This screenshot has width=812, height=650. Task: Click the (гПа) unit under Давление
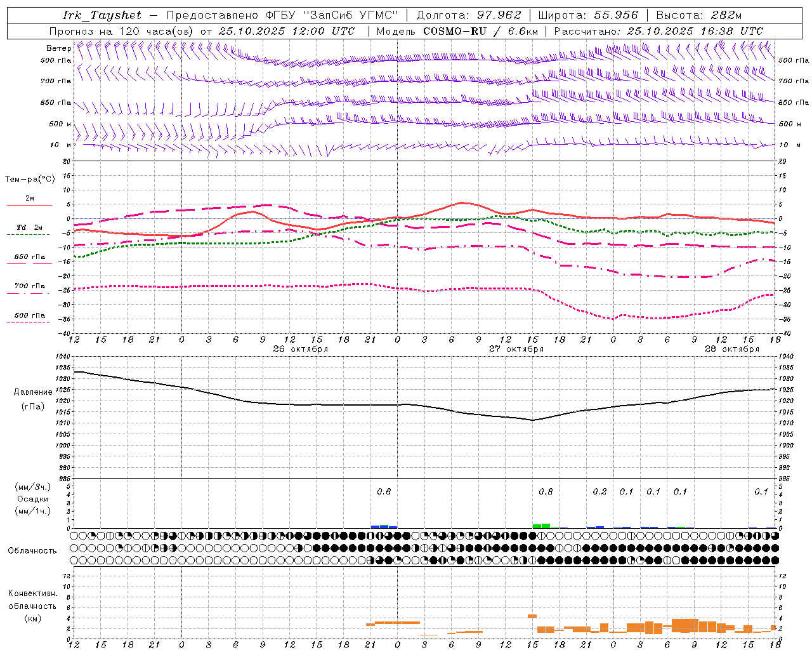point(33,407)
